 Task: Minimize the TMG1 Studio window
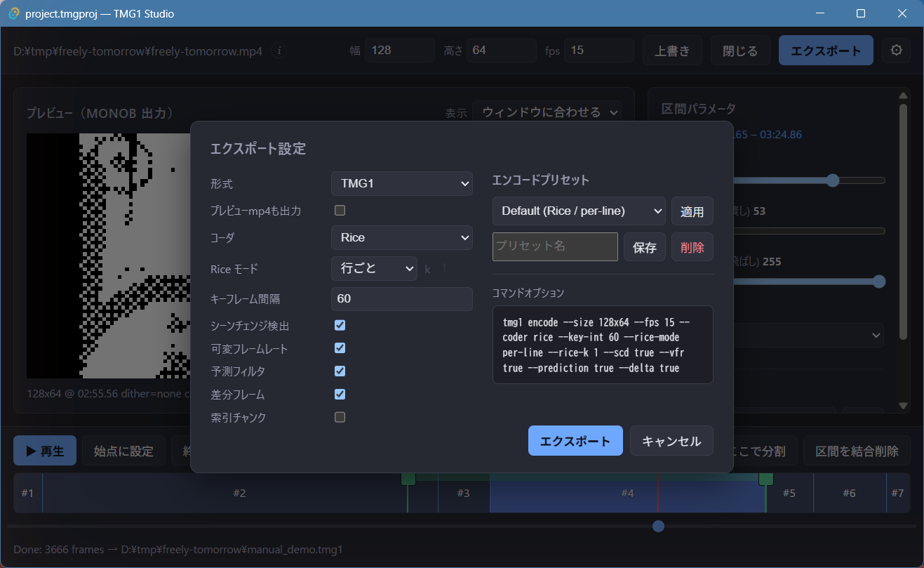click(819, 13)
